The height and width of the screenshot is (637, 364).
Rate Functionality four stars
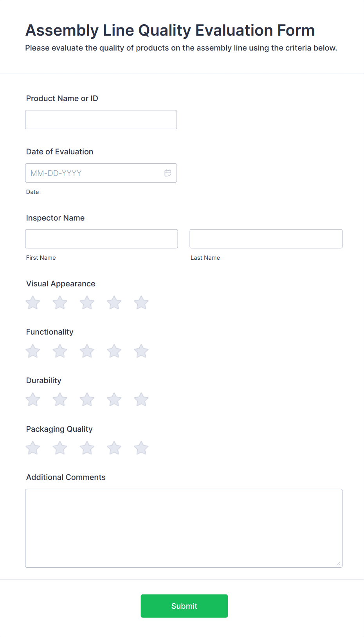(x=114, y=351)
